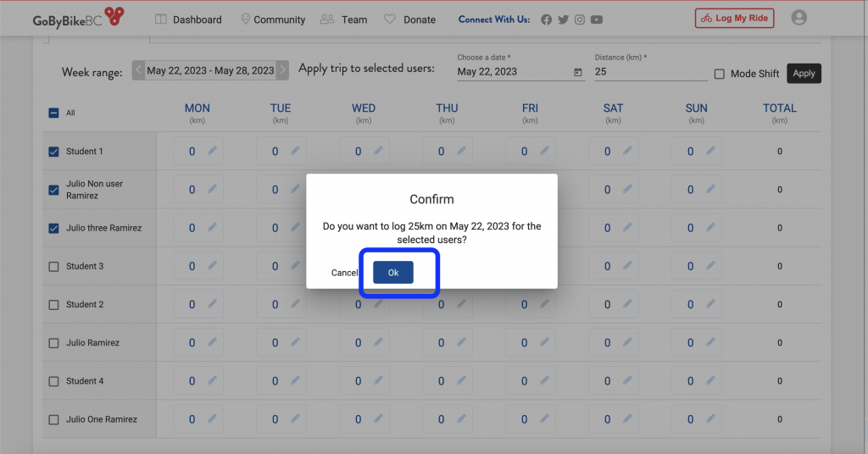Screen dimensions: 868x454
Task: Enable the Mode Shift checkbox
Action: [719, 74]
